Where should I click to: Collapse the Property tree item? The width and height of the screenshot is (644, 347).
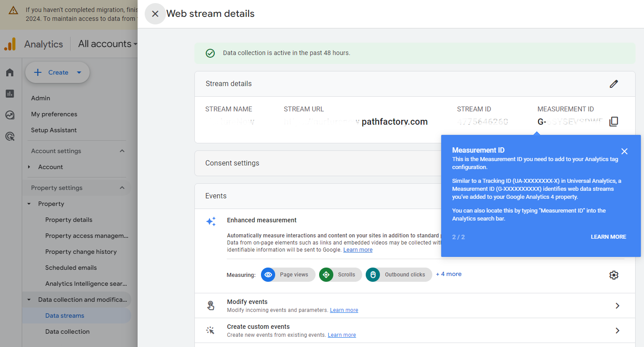29,204
